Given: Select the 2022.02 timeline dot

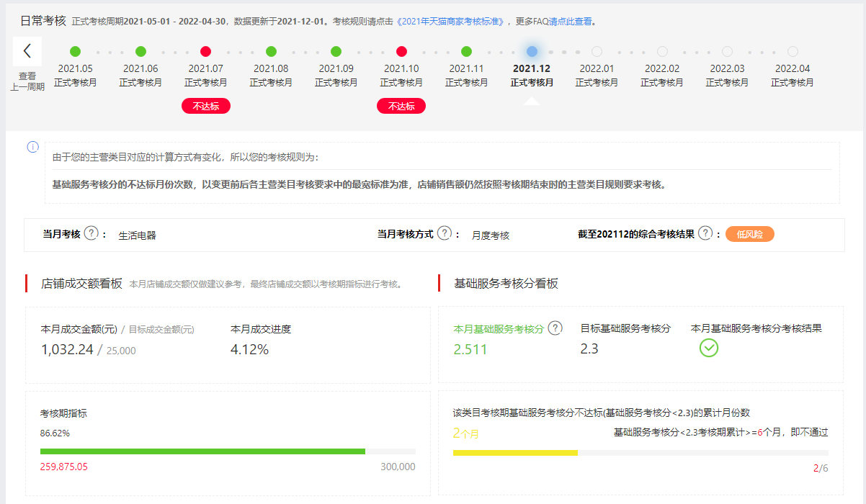Looking at the screenshot, I should coord(662,51).
